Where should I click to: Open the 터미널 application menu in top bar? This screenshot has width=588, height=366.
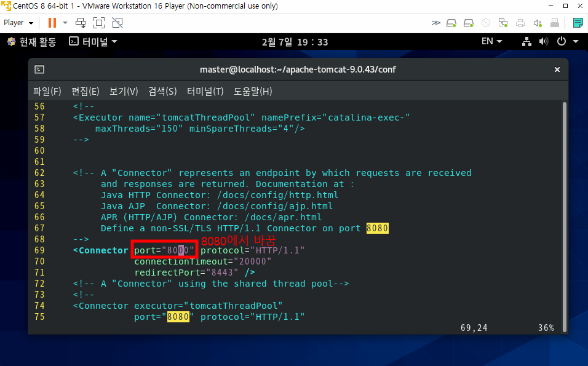pos(93,42)
